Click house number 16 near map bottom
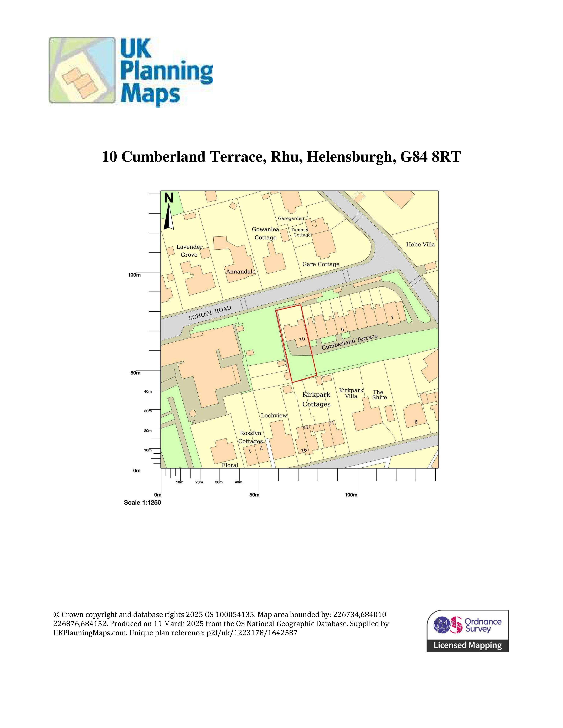 click(x=304, y=450)
